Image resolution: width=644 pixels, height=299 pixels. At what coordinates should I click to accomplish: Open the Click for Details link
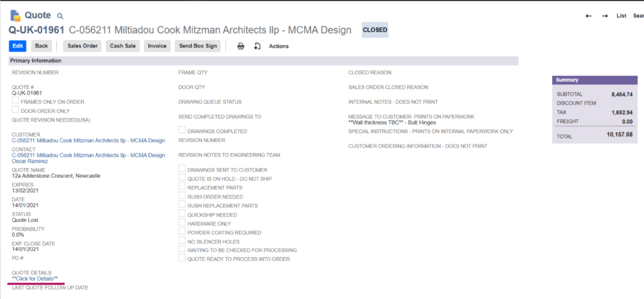tap(35, 278)
